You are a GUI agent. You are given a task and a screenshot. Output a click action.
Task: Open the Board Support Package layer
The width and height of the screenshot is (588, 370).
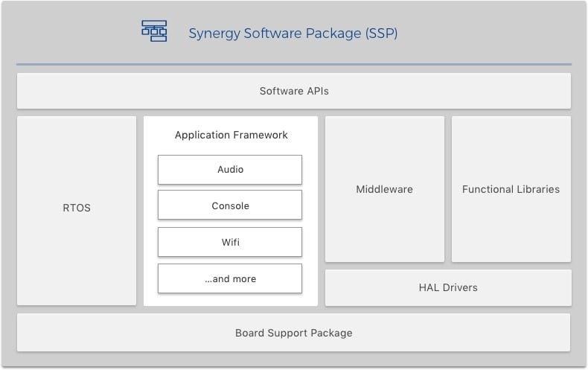click(x=294, y=333)
